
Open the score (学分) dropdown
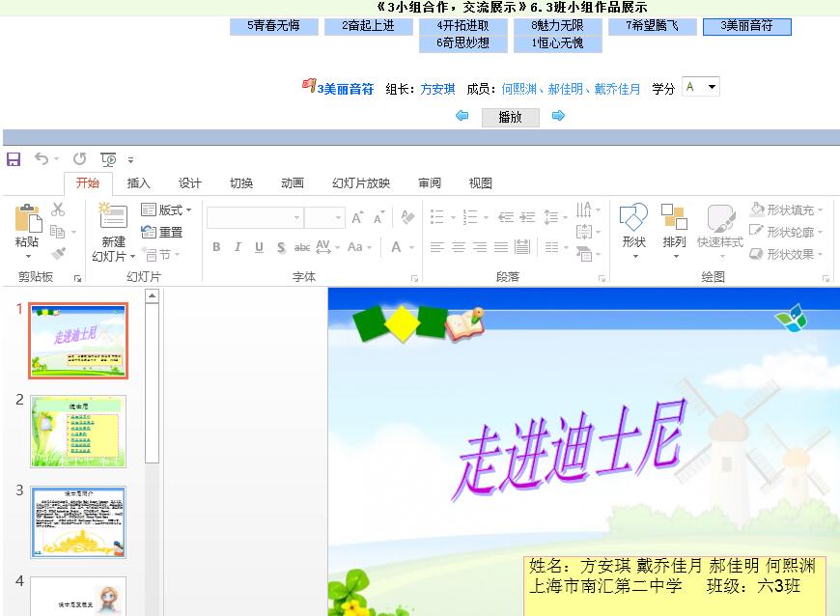coord(701,87)
